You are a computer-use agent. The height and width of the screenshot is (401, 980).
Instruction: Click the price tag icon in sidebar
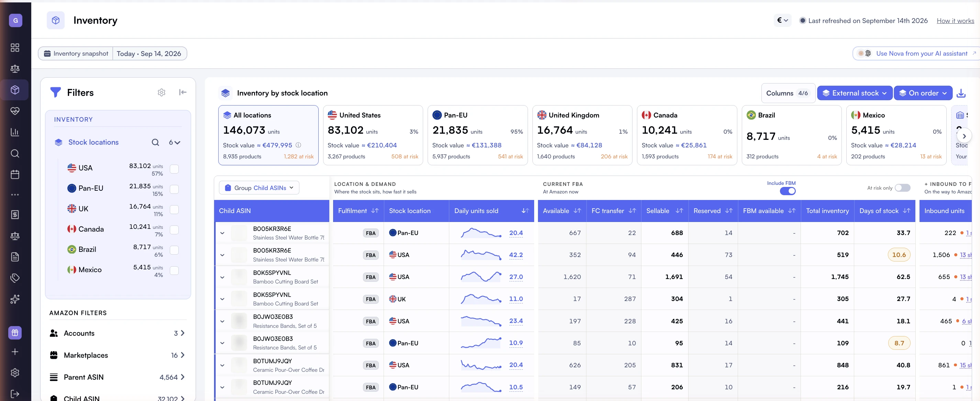(x=15, y=278)
